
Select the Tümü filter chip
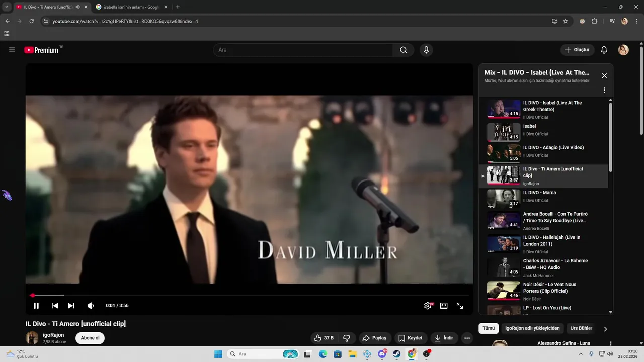pos(489,328)
